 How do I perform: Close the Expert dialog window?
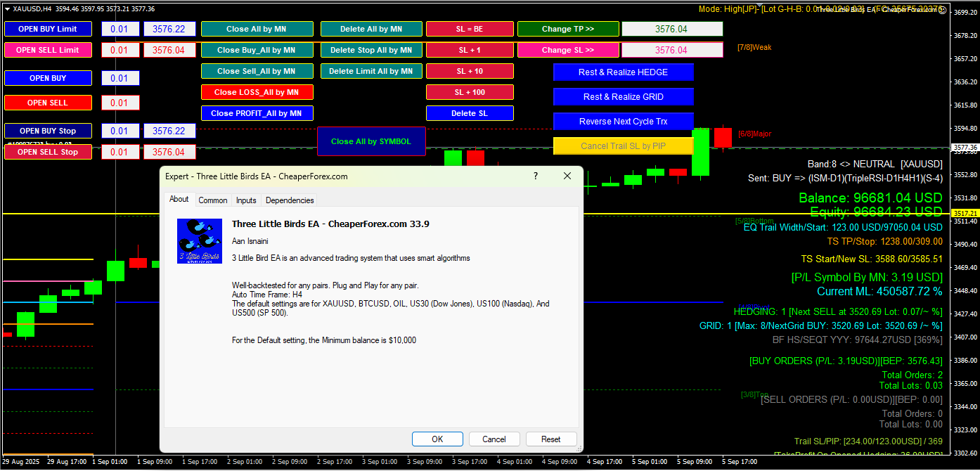tap(567, 176)
